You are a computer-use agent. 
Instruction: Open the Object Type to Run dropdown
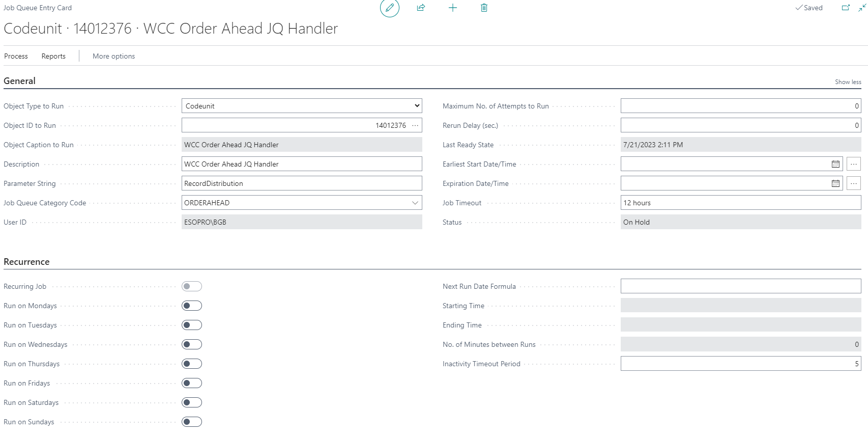(302, 106)
